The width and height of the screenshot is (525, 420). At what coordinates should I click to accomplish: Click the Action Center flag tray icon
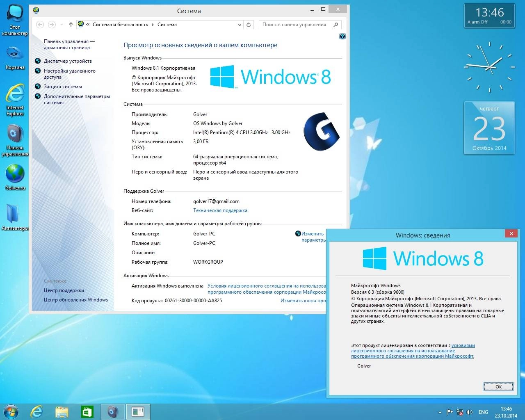[x=450, y=412]
